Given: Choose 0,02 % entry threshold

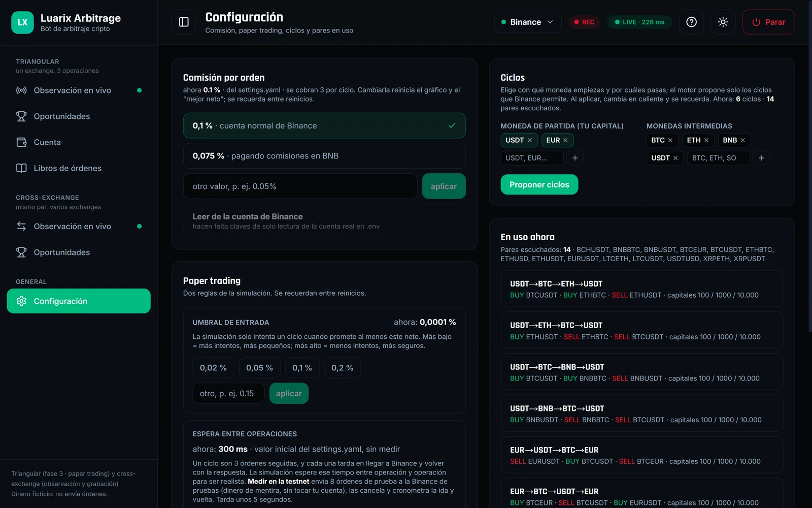Looking at the screenshot, I should [x=213, y=368].
